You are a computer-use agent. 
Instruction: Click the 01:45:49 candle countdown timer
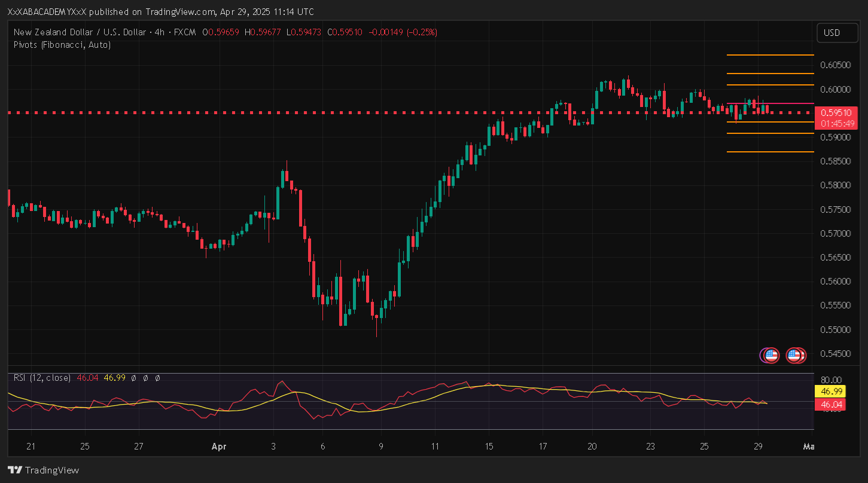837,123
